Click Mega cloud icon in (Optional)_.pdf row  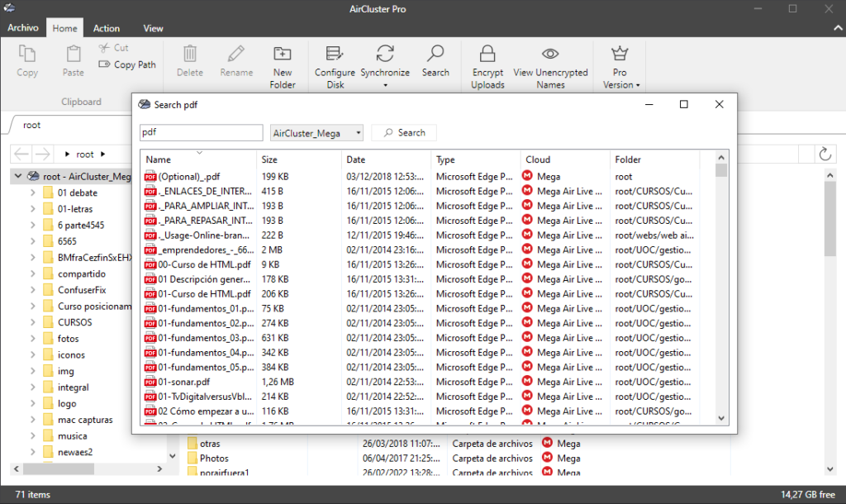point(528,176)
